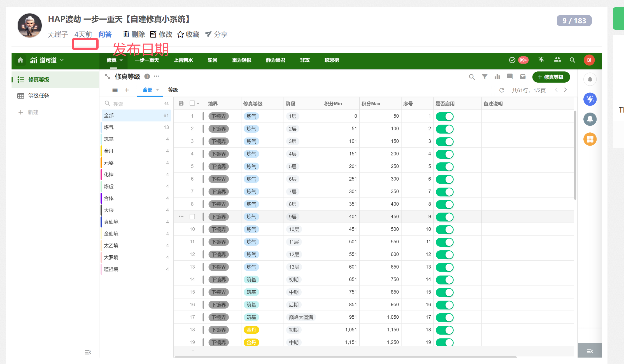The width and height of the screenshot is (624, 364).
Task: Open the contacts people icon in navbar
Action: tap(557, 60)
